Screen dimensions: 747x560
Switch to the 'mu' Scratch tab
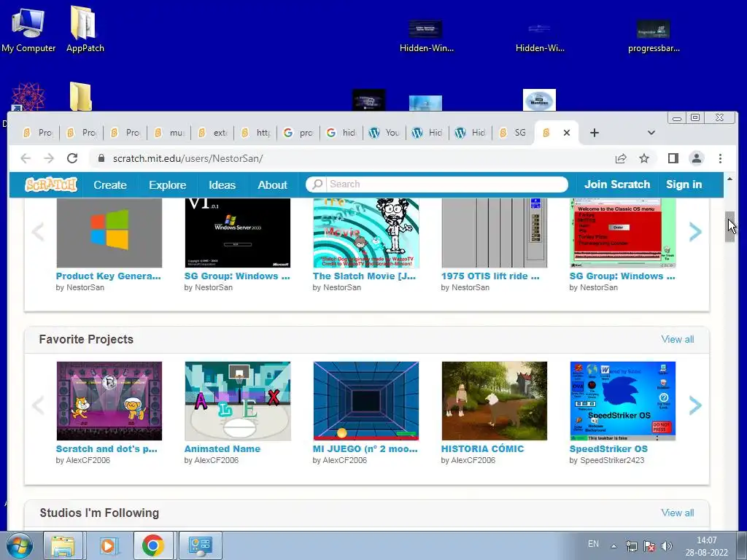coord(169,133)
